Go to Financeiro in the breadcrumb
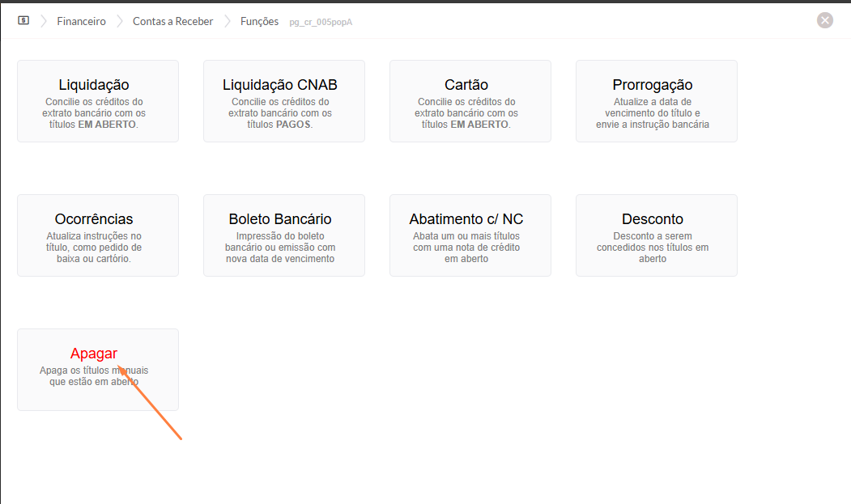 tap(81, 22)
